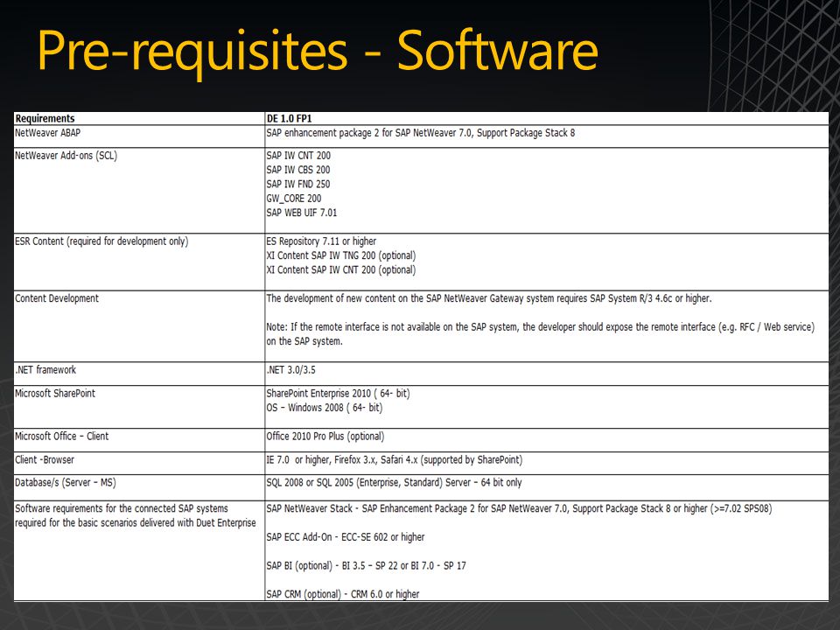Viewport: 840px width, 630px height.
Task: Click 'XI Content SAP IW TNG 200 (optional)'
Action: tap(340, 255)
